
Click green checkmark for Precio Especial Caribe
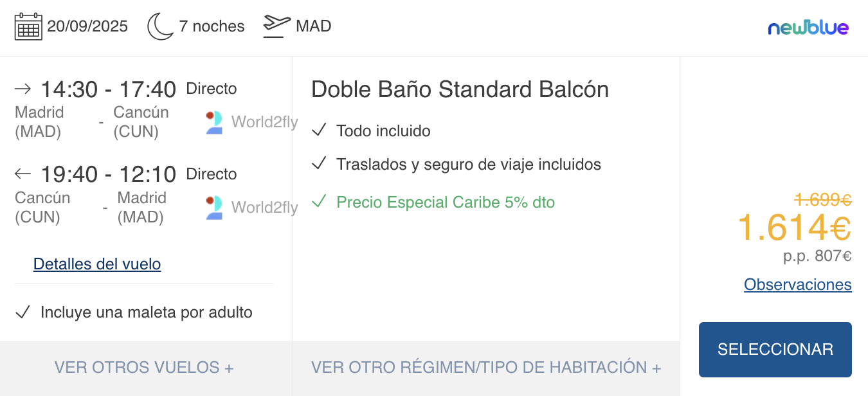tap(319, 202)
